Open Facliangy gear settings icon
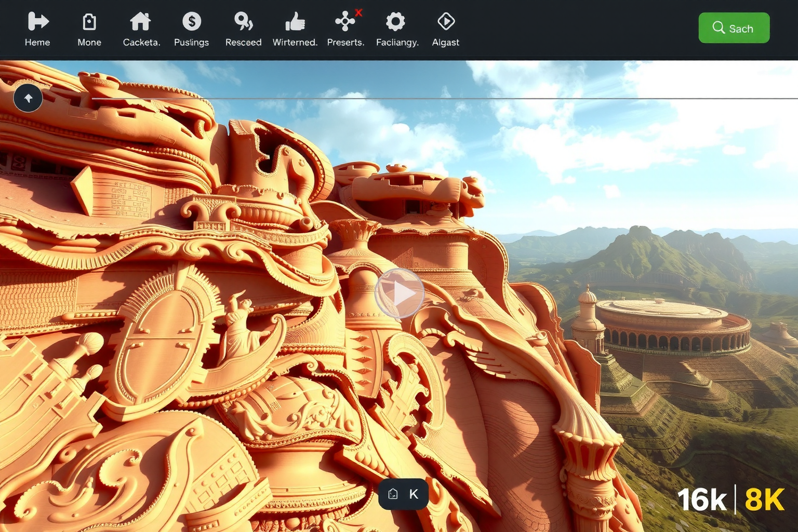The image size is (798, 532). pos(395,22)
